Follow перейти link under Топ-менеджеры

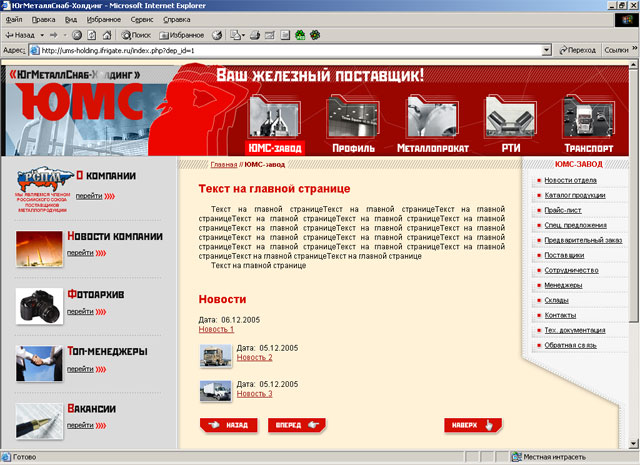coord(80,369)
